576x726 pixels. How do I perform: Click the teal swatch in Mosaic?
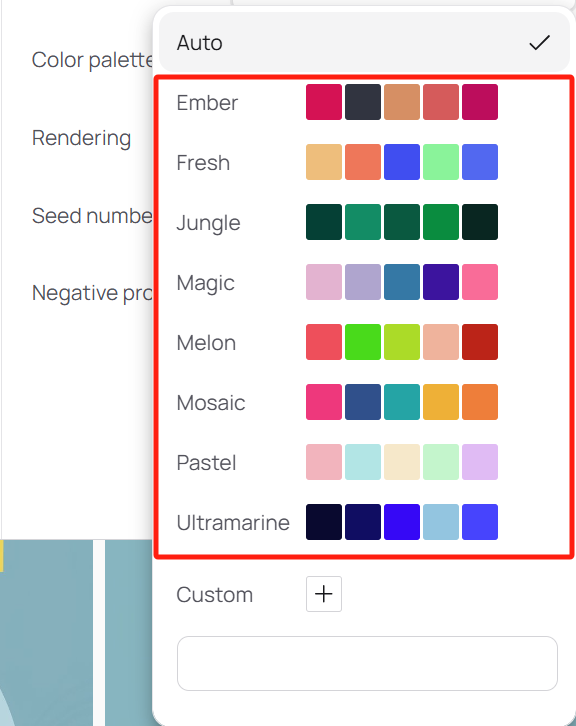pyautogui.click(x=402, y=402)
